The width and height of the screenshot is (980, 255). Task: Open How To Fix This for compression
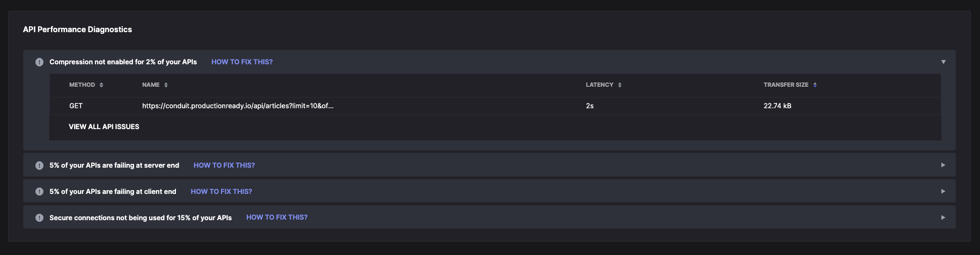pyautogui.click(x=242, y=62)
